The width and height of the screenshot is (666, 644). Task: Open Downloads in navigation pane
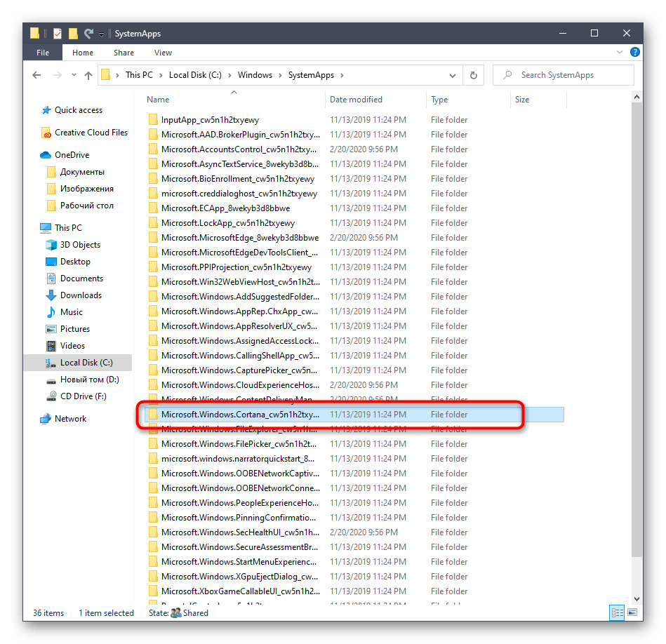(x=74, y=295)
